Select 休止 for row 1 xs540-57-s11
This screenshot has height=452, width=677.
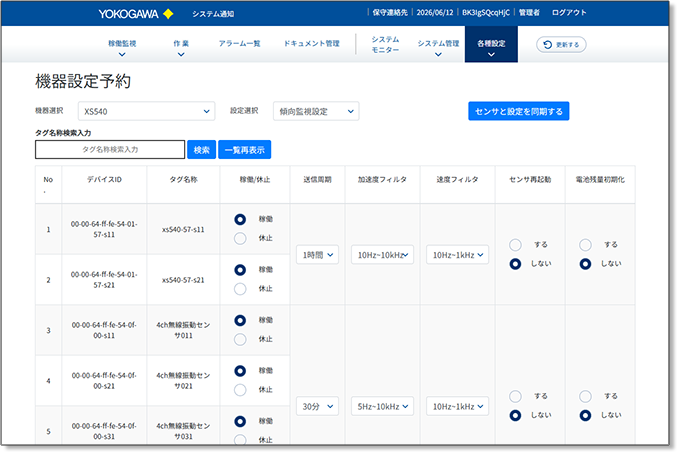click(x=240, y=238)
